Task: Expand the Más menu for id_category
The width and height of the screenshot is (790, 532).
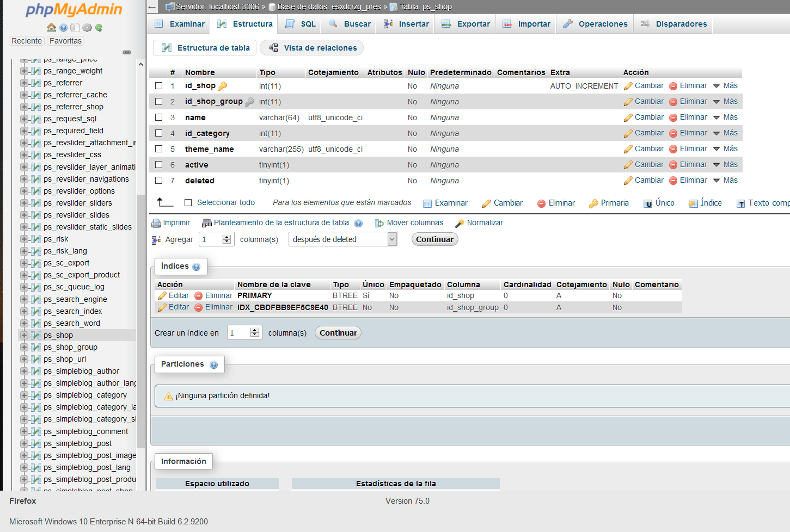Action: [725, 133]
